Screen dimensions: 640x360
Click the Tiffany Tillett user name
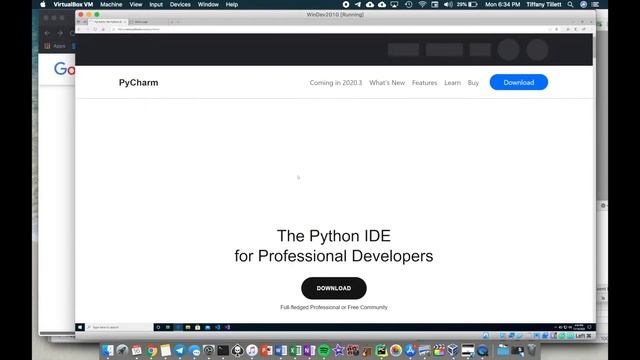(x=543, y=4)
